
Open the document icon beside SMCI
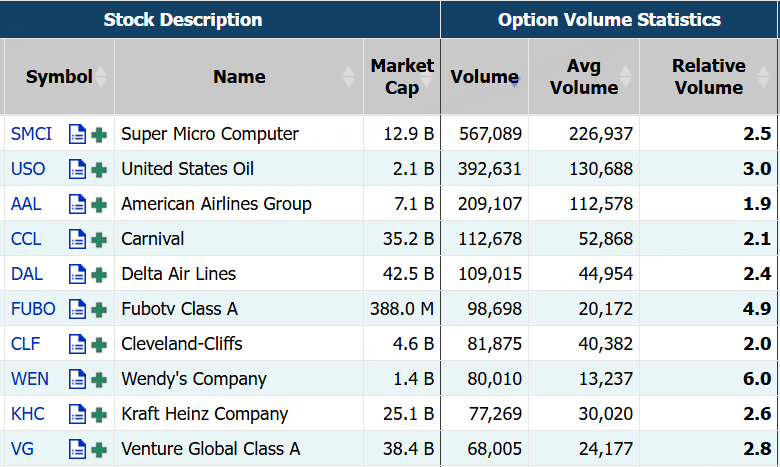point(77,134)
